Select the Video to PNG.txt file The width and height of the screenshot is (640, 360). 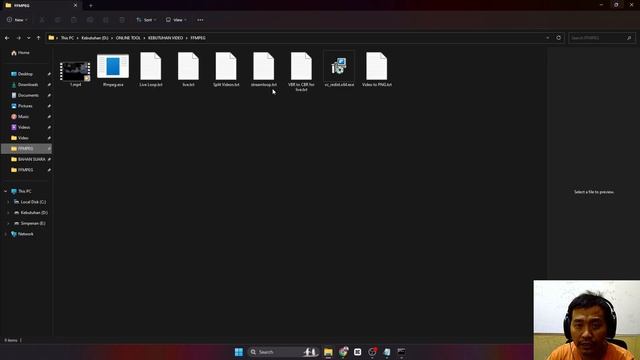point(377,69)
